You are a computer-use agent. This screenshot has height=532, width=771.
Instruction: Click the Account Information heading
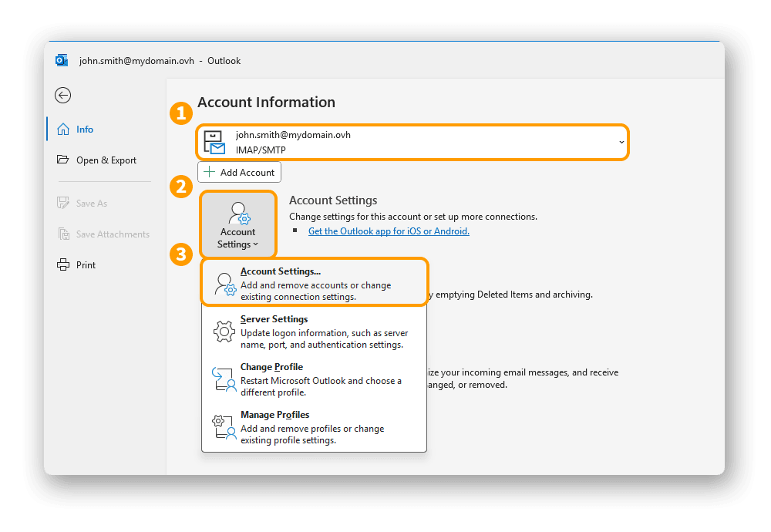click(x=267, y=103)
